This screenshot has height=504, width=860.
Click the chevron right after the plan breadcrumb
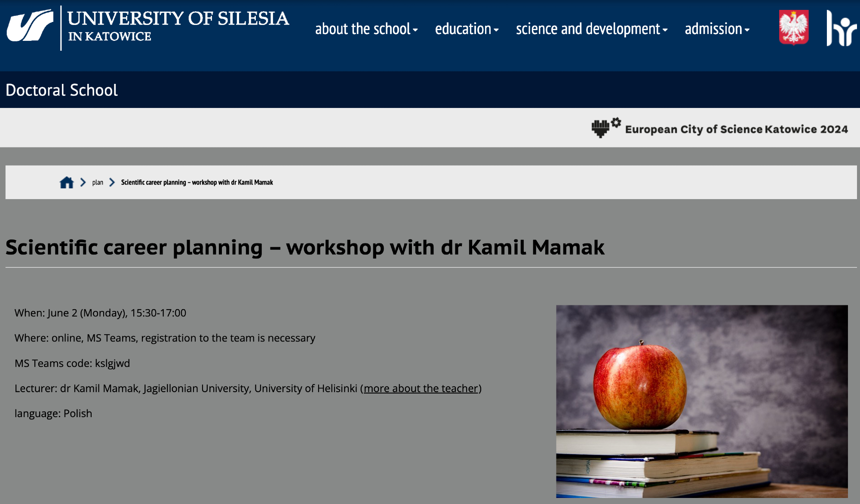coord(112,182)
